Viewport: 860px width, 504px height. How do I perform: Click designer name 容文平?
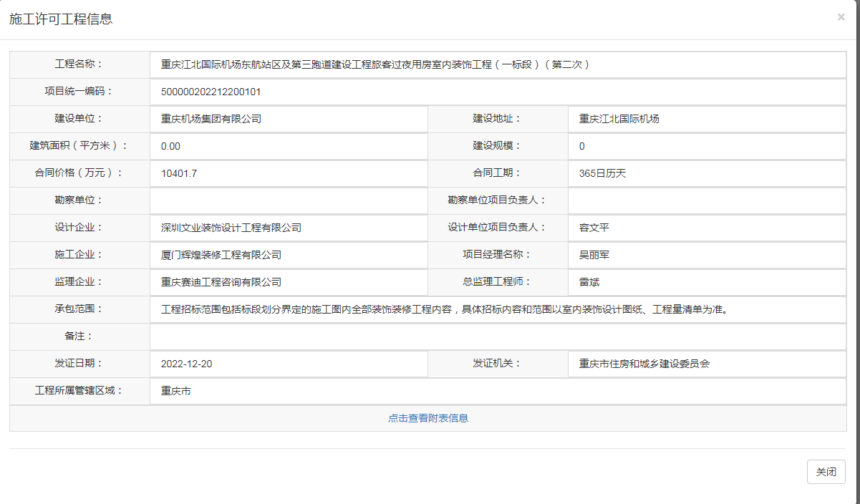coord(594,228)
